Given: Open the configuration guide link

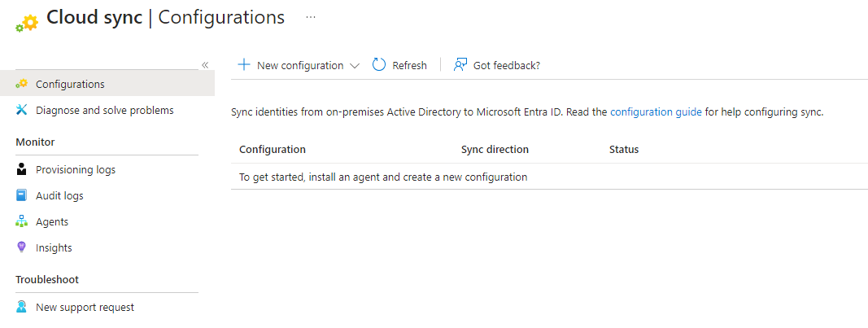Looking at the screenshot, I should (x=656, y=112).
